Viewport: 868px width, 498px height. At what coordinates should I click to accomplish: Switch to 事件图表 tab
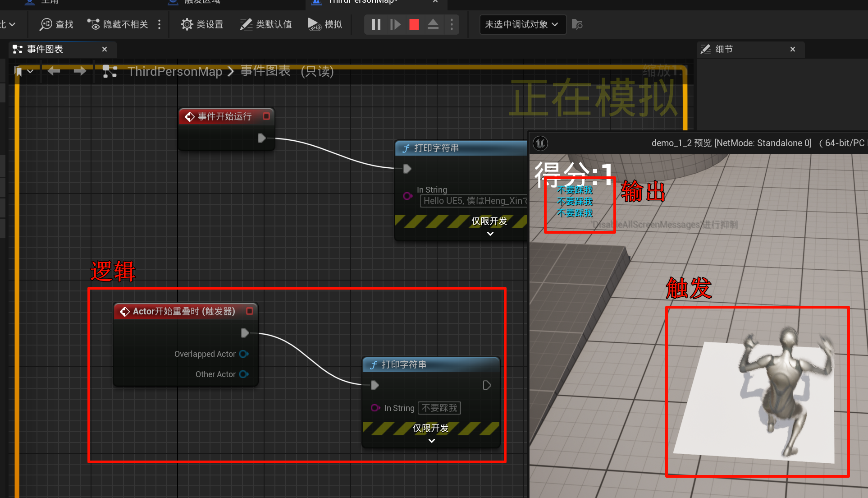point(45,49)
